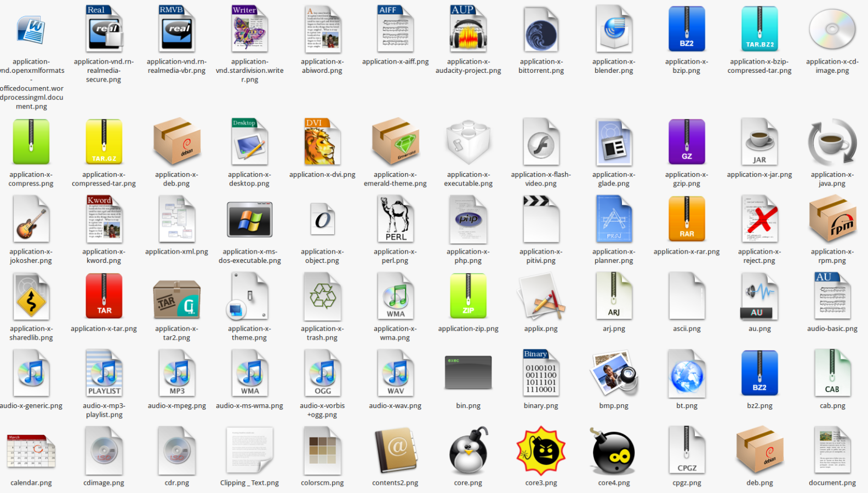
Task: Select the application-x-blender.png icon
Action: 614,29
